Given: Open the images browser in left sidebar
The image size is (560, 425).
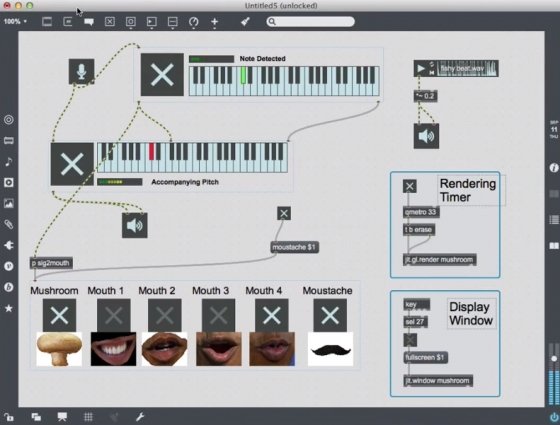Looking at the screenshot, I should [9, 204].
